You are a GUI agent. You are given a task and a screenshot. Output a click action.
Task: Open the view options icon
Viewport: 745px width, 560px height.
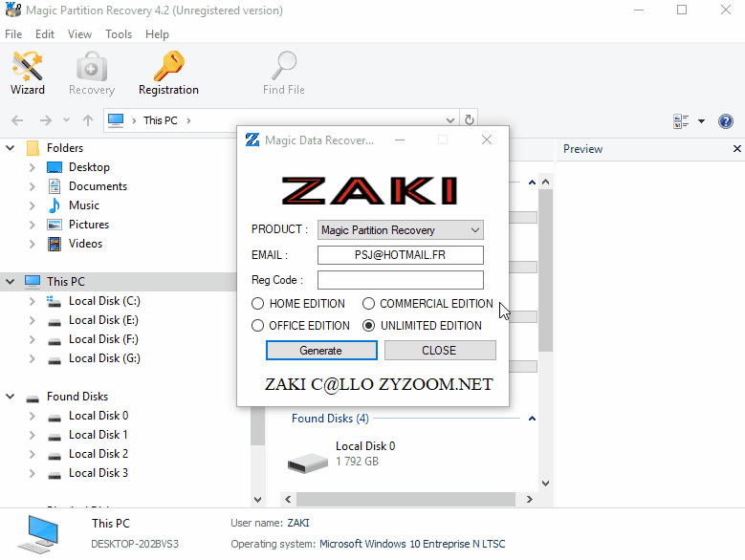(x=681, y=121)
